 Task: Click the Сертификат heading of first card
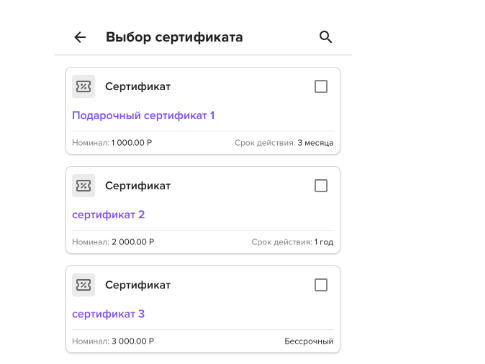[x=138, y=86]
